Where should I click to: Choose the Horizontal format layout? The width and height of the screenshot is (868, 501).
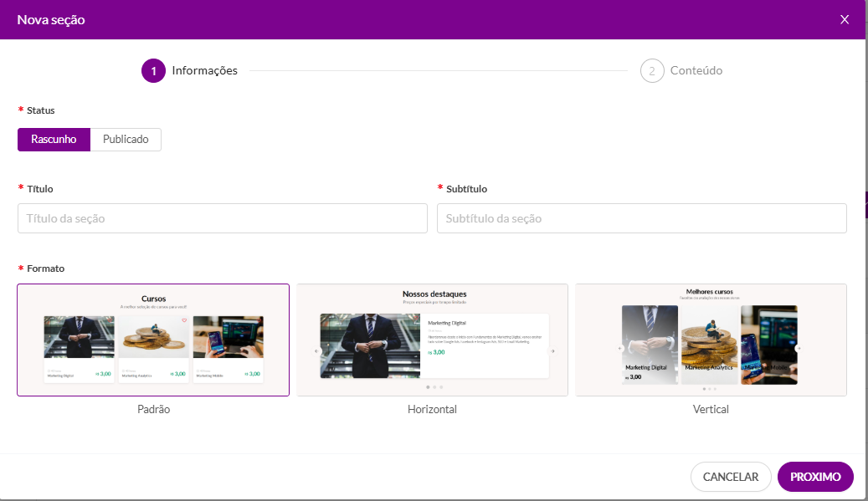click(x=432, y=340)
